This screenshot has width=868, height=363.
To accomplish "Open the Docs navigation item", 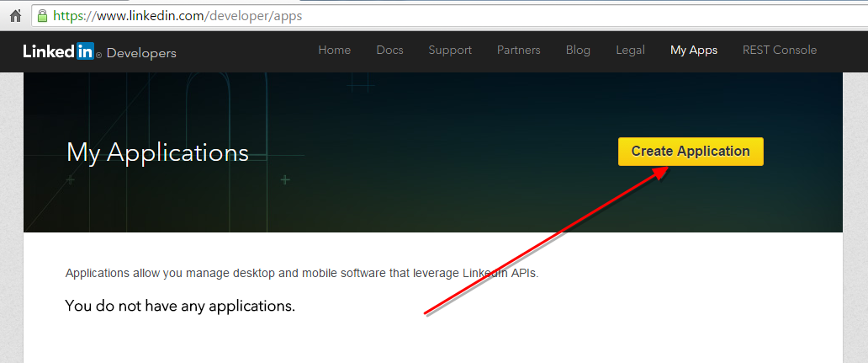I will 389,50.
